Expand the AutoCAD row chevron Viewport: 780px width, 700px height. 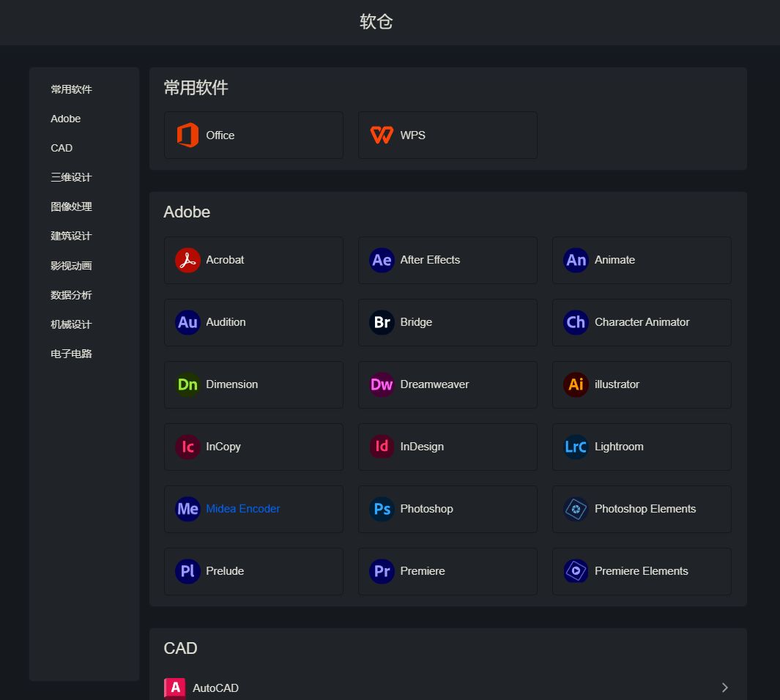(724, 688)
